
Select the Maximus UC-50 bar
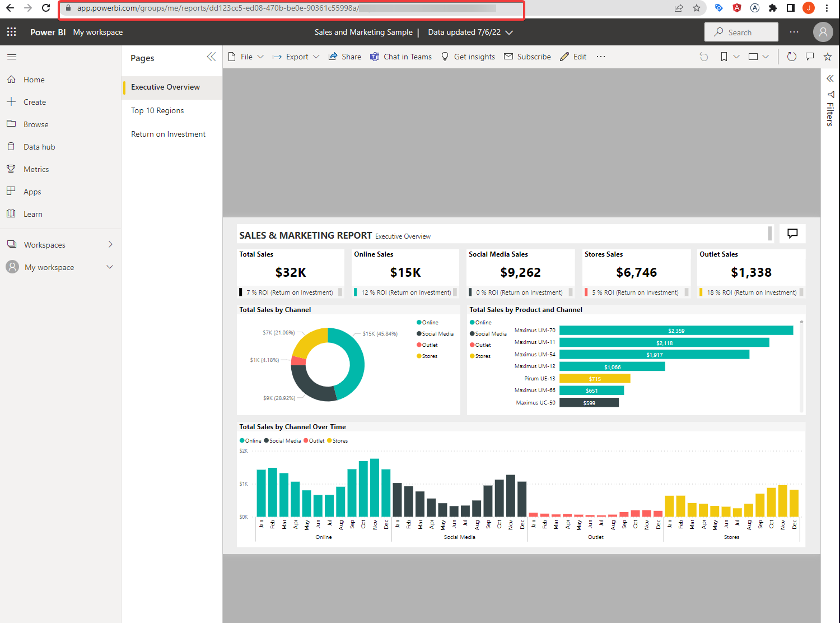tap(589, 403)
